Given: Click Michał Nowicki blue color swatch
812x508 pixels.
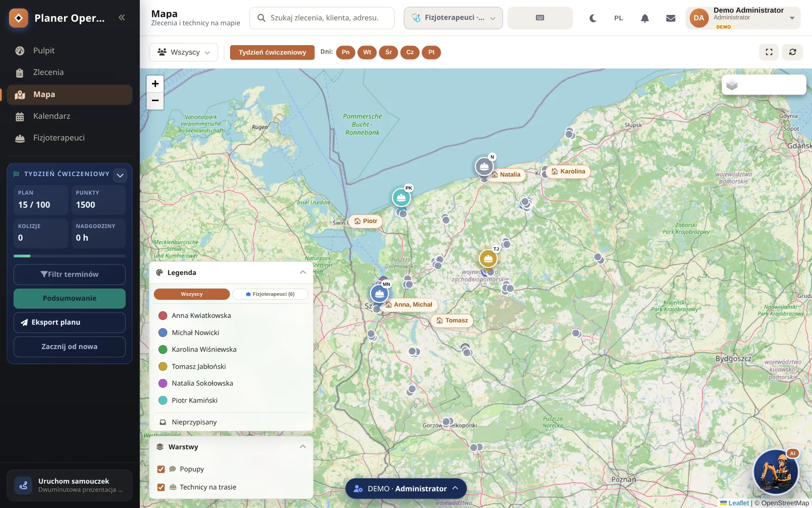Looking at the screenshot, I should (163, 333).
